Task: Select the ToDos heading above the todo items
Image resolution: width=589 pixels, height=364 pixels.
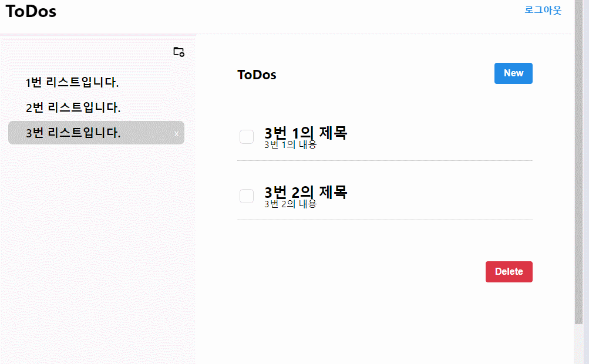Action: [257, 75]
